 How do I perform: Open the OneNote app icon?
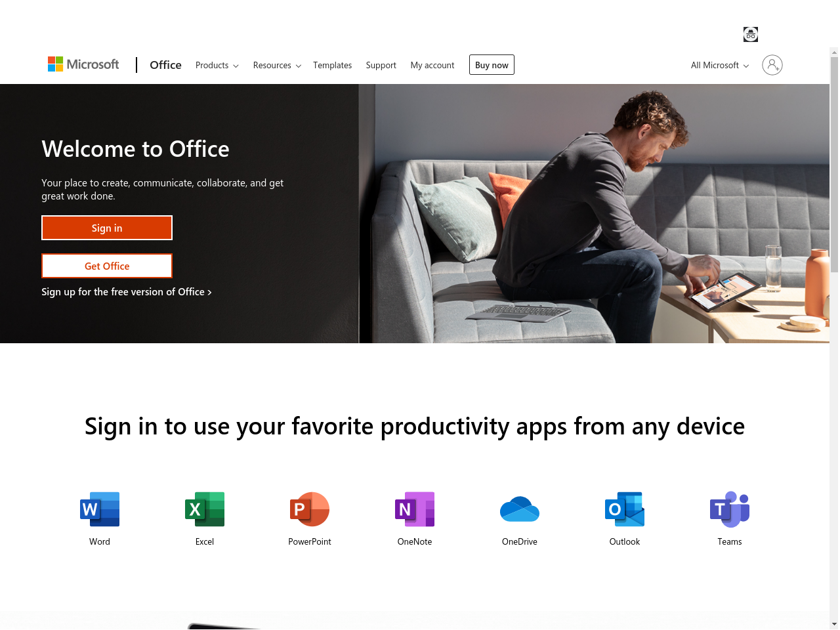[415, 509]
